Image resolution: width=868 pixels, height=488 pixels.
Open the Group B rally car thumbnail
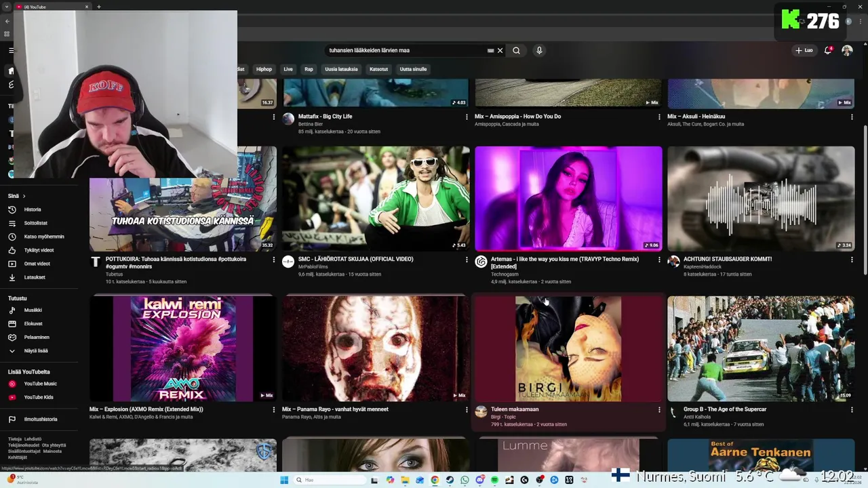click(761, 348)
